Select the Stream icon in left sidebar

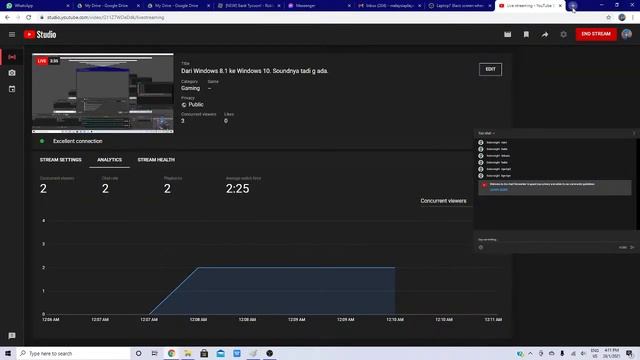click(x=12, y=57)
